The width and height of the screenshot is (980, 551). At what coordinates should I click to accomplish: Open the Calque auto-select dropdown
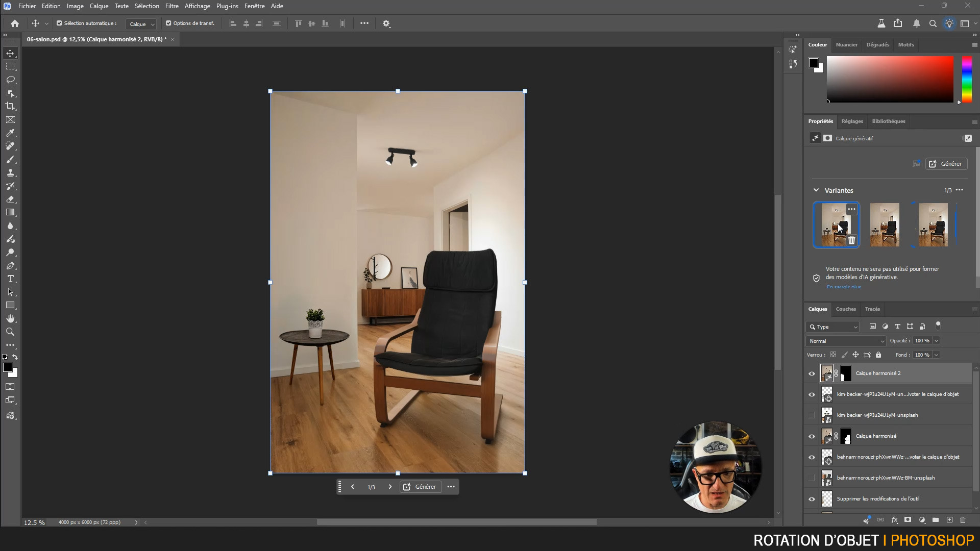point(141,24)
